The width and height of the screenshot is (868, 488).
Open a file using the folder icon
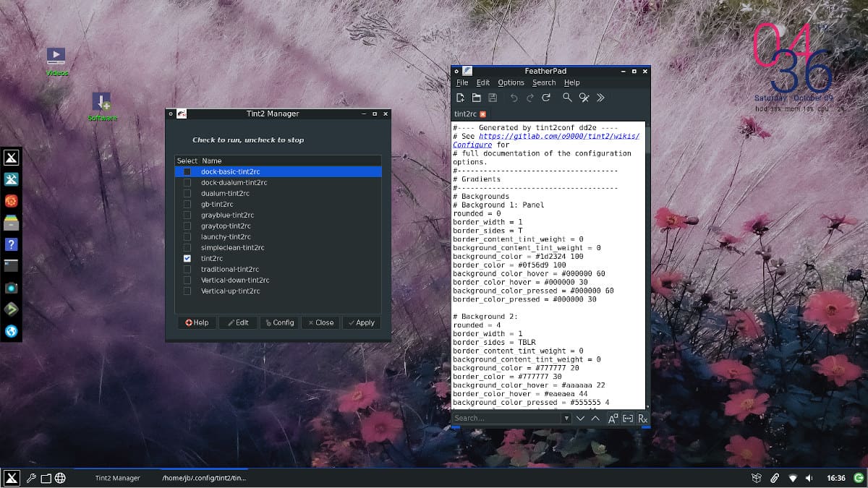pos(477,98)
